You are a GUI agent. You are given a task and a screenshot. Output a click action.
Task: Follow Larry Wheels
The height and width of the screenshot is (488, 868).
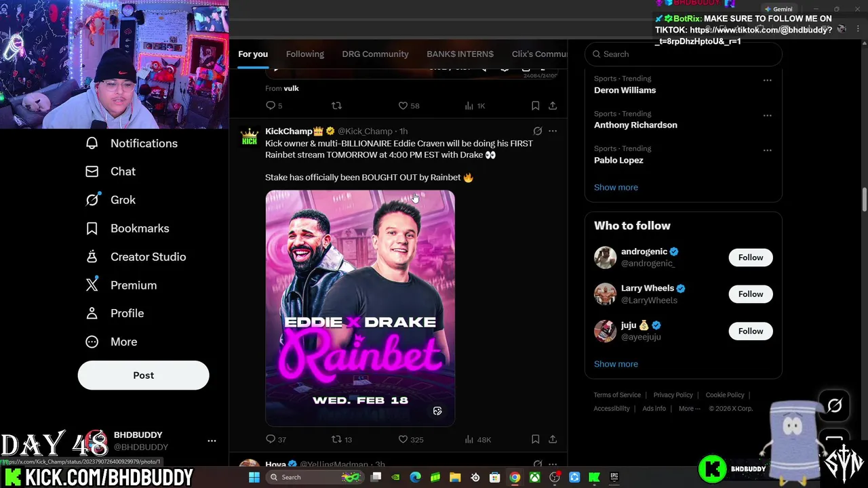(x=750, y=294)
